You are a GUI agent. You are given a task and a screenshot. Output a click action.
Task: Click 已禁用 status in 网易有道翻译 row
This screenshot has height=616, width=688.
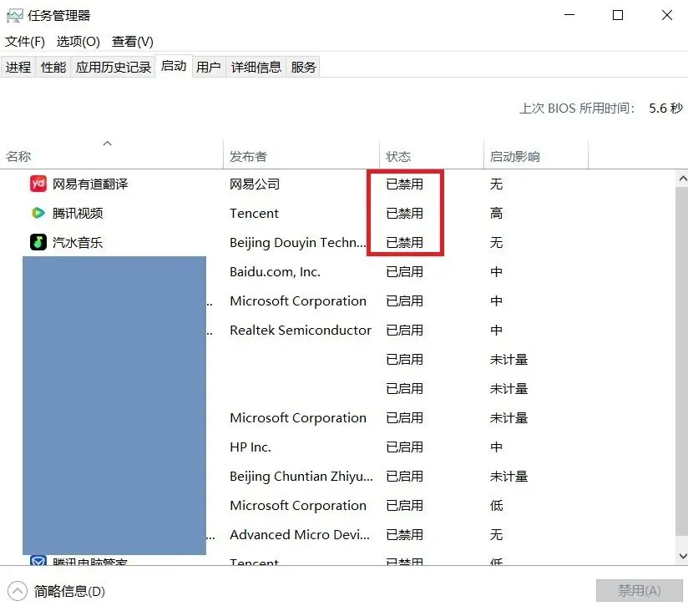pos(405,184)
